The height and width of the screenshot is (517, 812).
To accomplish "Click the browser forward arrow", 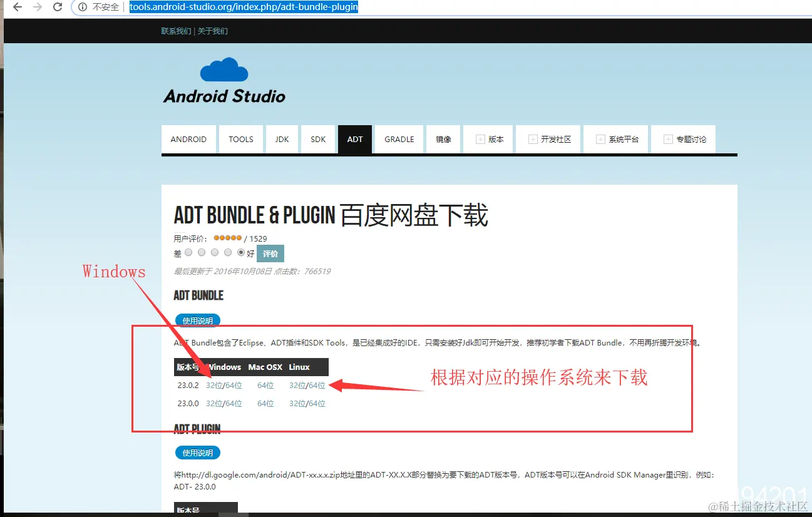I will coord(36,8).
